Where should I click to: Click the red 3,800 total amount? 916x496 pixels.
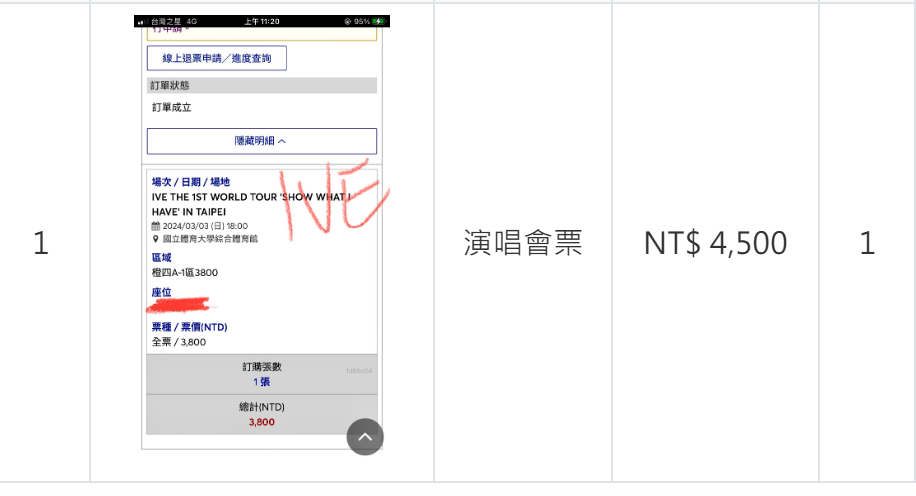click(x=262, y=422)
